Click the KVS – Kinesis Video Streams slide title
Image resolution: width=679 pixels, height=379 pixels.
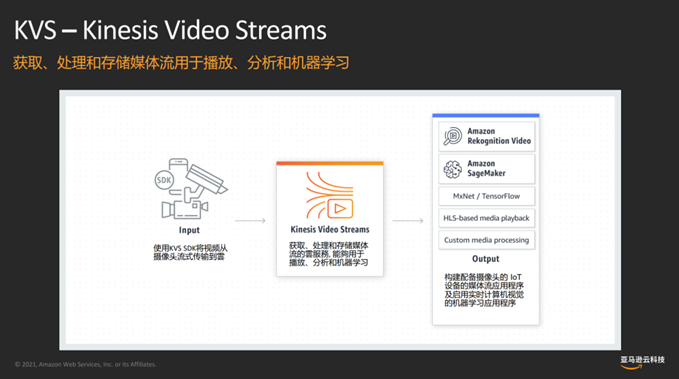click(x=170, y=30)
